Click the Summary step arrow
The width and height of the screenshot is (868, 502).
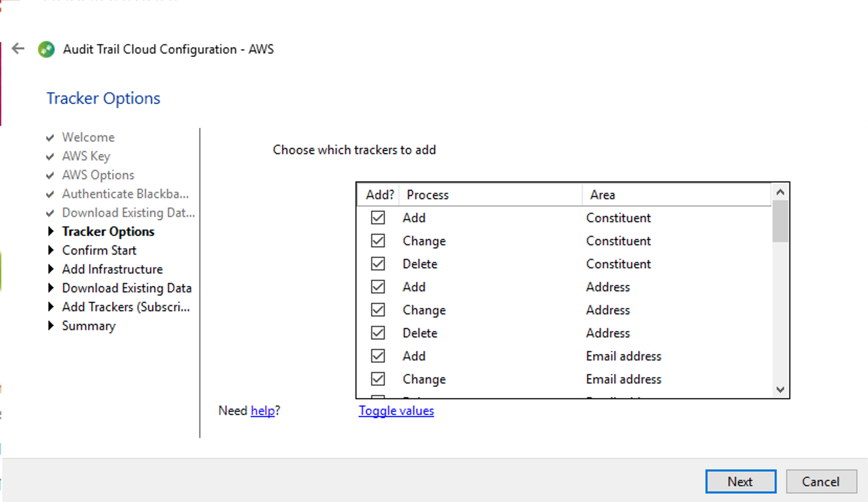(51, 325)
